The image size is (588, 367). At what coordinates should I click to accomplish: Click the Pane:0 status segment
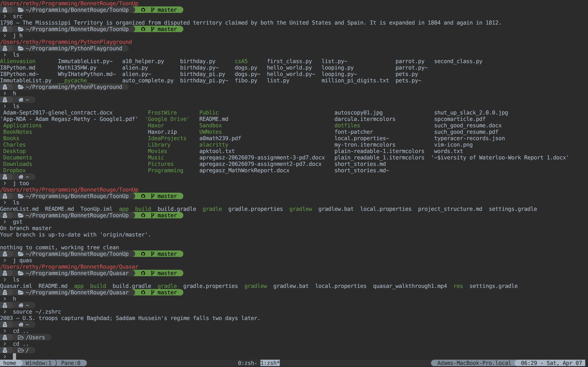[x=71, y=363]
